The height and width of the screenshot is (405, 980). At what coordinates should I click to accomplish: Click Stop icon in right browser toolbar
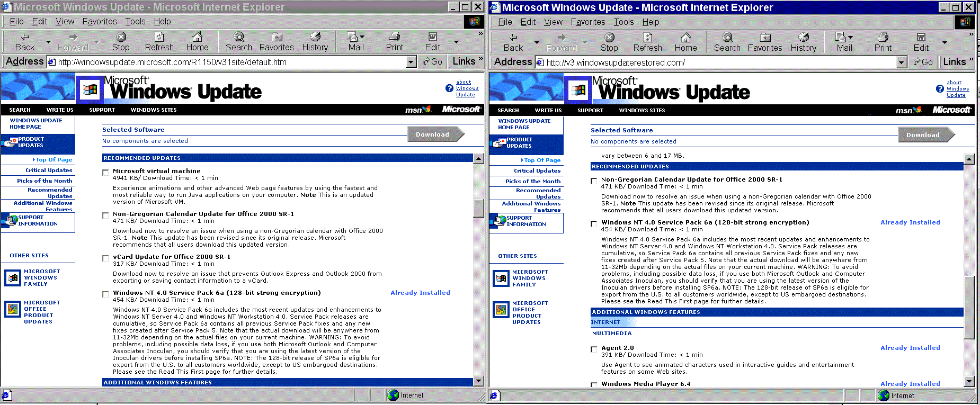[609, 38]
